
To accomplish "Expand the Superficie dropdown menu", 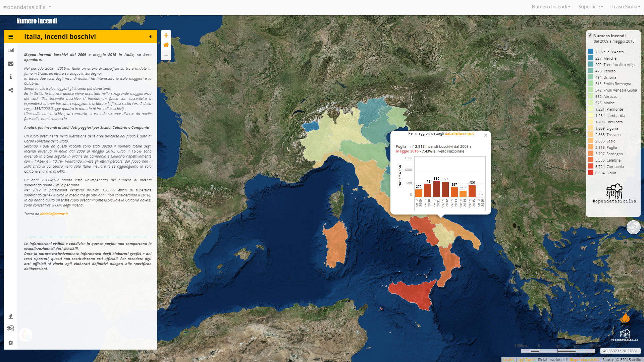I will click(x=590, y=7).
